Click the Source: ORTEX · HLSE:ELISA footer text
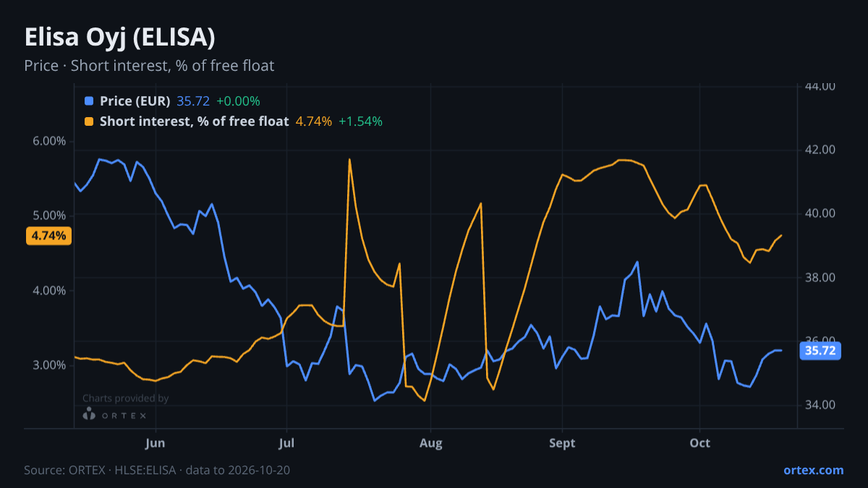 tap(157, 470)
